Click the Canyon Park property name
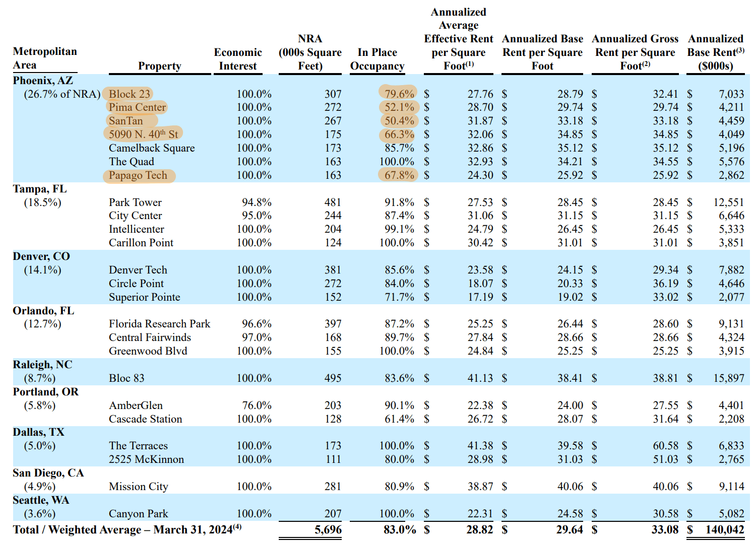The image size is (756, 543). pos(139,514)
